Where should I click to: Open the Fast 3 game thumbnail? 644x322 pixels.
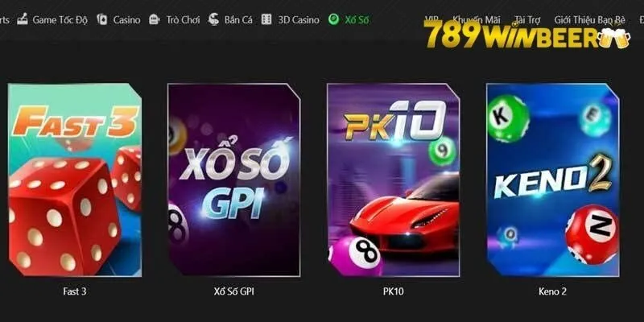click(75, 180)
